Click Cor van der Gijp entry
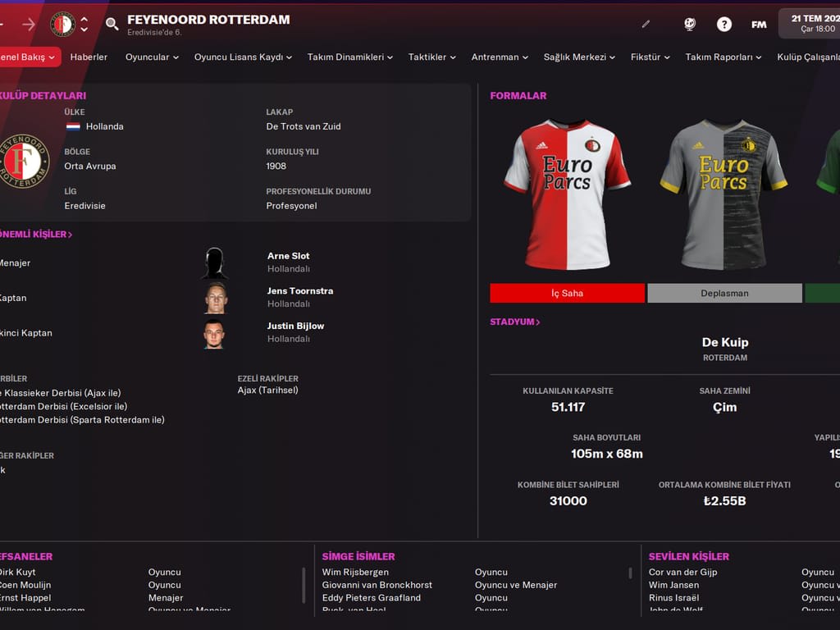The width and height of the screenshot is (840, 630). point(682,572)
